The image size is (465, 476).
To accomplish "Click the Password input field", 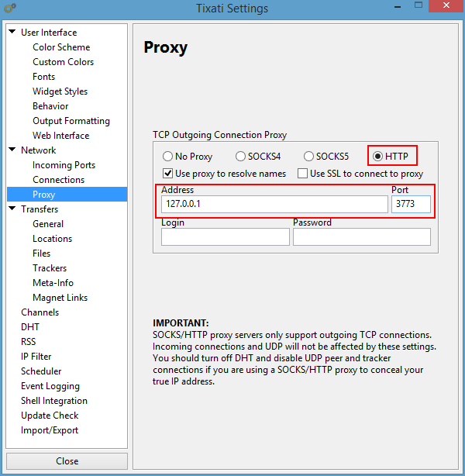I will pos(361,236).
